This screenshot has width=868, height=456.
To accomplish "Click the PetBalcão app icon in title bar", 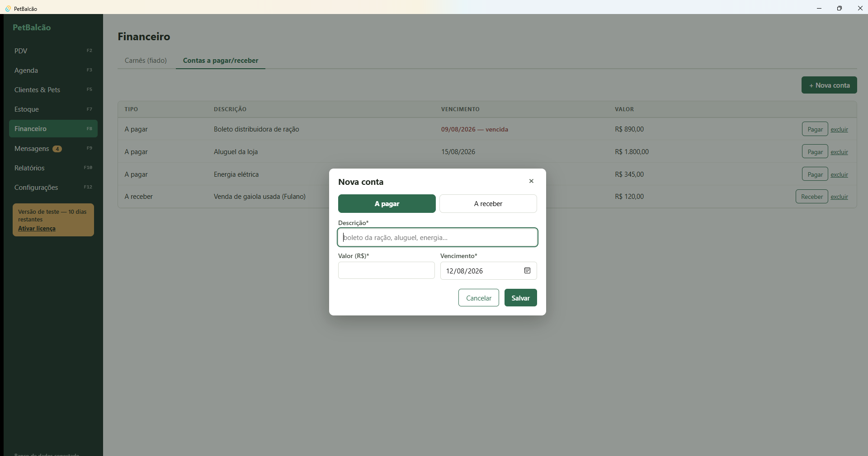I will point(8,9).
